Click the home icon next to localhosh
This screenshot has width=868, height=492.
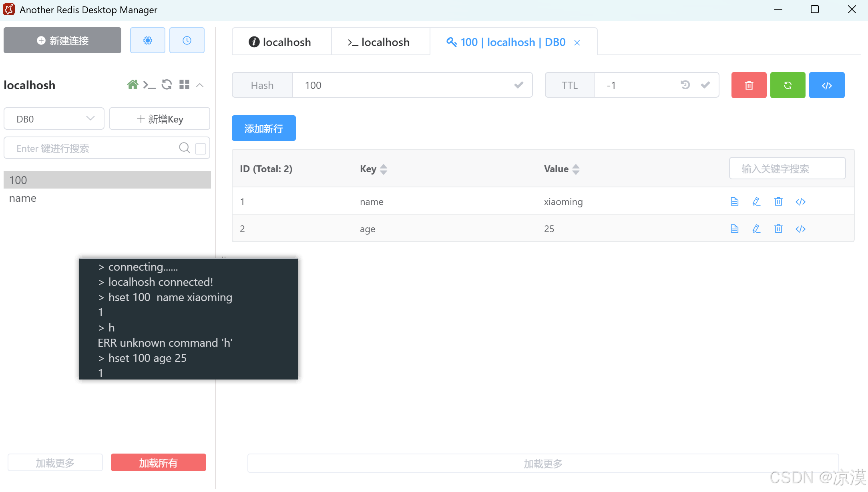click(x=133, y=85)
